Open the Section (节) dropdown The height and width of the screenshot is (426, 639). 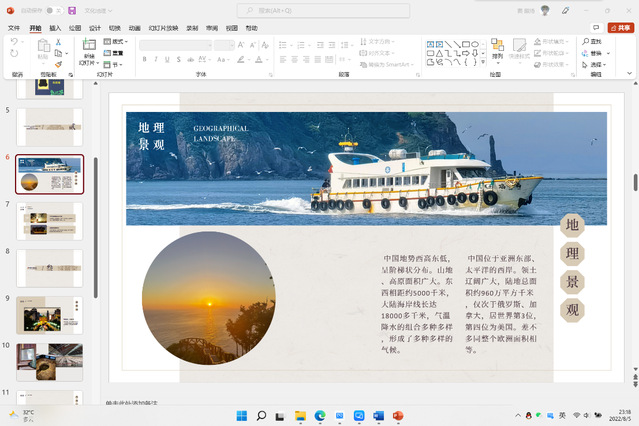click(117, 64)
